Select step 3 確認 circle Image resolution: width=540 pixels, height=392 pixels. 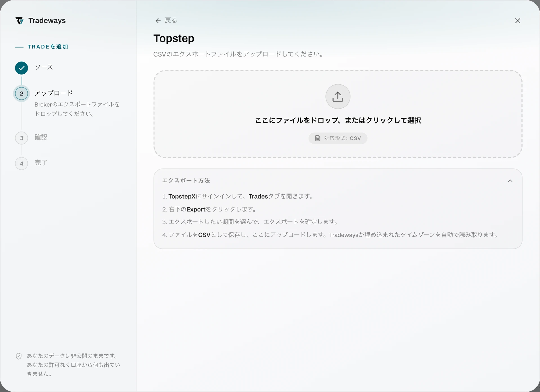[x=22, y=138]
